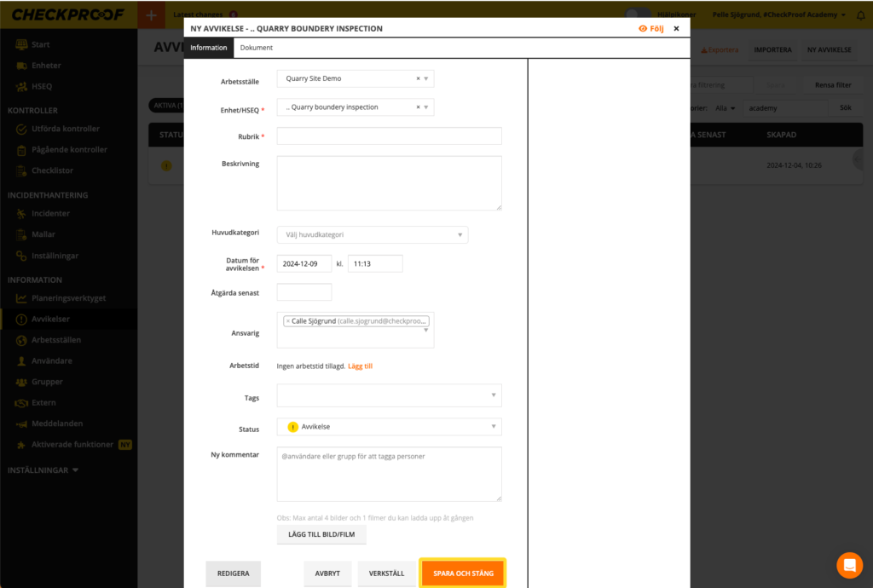The width and height of the screenshot is (873, 588).
Task: Open Meddelanden in the sidebar
Action: click(x=62, y=424)
